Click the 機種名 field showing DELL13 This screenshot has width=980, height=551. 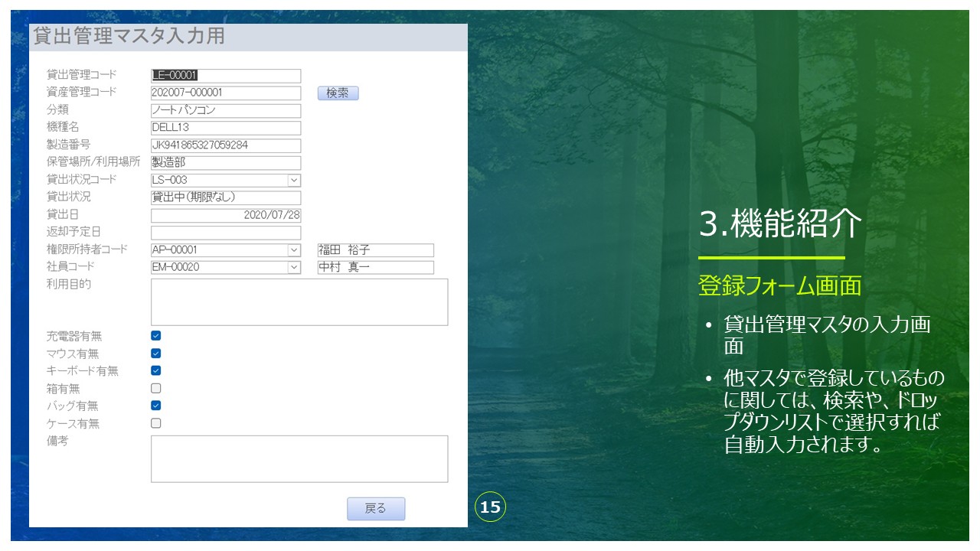tap(226, 128)
